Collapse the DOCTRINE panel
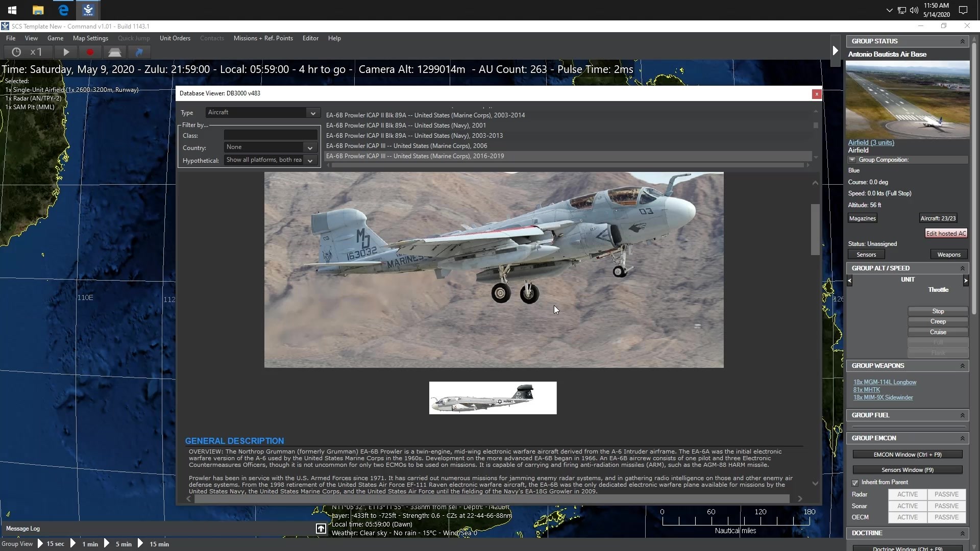The width and height of the screenshot is (980, 551). tap(962, 533)
